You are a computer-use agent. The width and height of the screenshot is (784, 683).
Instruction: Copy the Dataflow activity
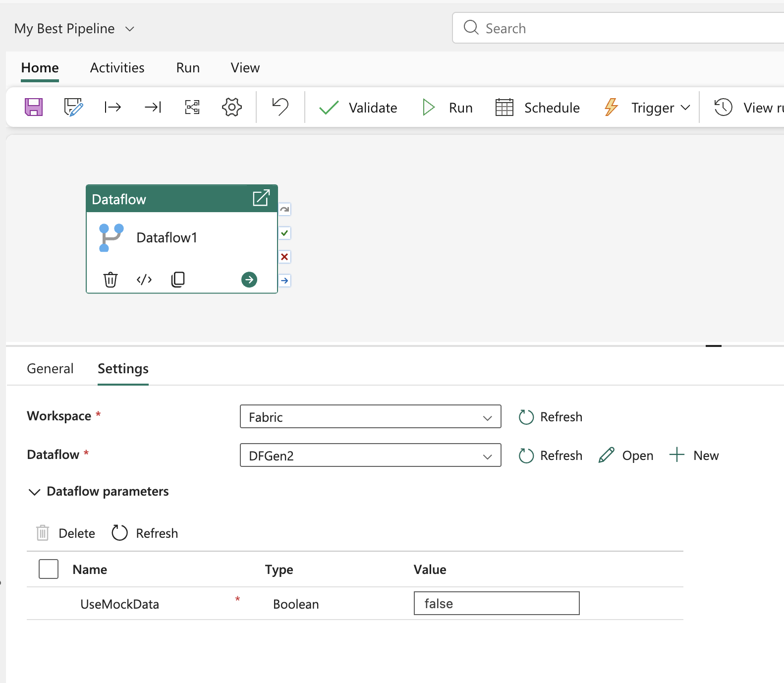tap(178, 280)
